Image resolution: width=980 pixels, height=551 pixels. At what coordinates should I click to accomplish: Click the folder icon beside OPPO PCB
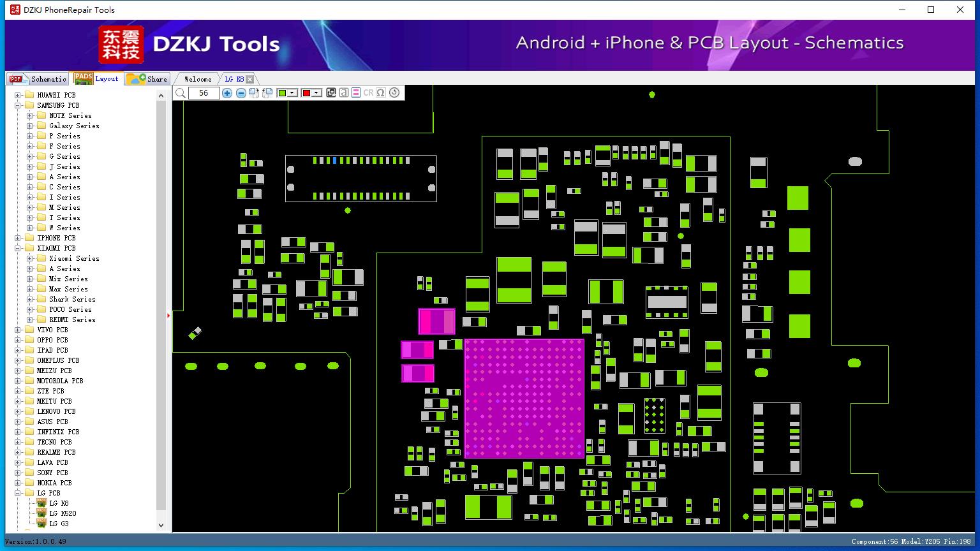click(x=29, y=340)
